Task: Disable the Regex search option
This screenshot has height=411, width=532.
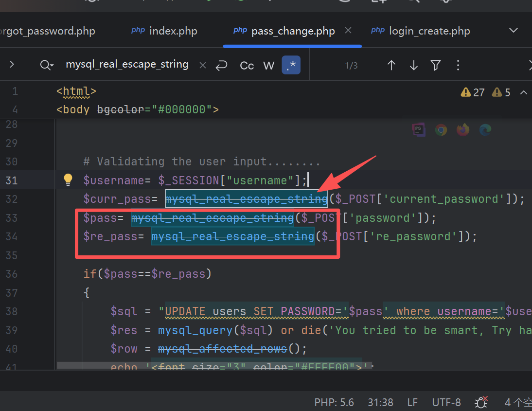Action: click(x=291, y=65)
